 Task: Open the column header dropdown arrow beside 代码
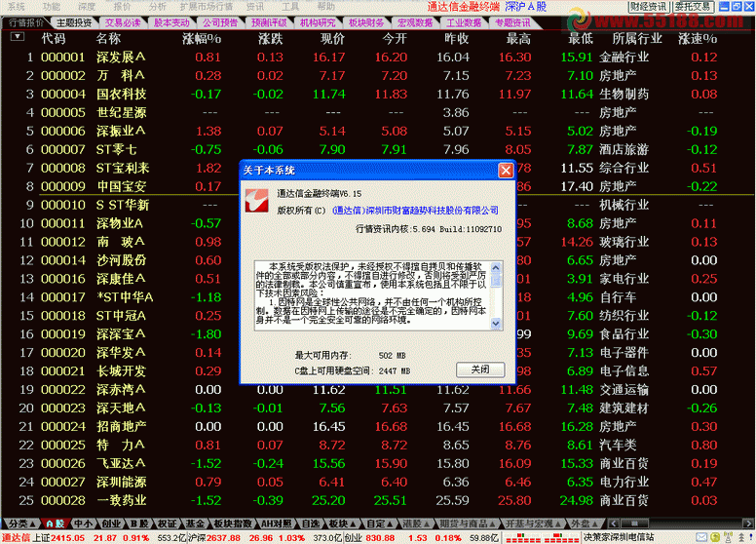coord(18,37)
